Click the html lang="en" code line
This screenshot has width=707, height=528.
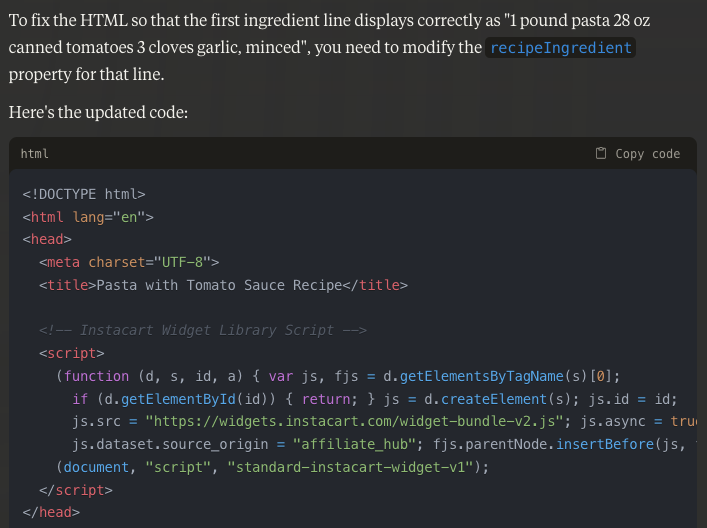pos(88,217)
